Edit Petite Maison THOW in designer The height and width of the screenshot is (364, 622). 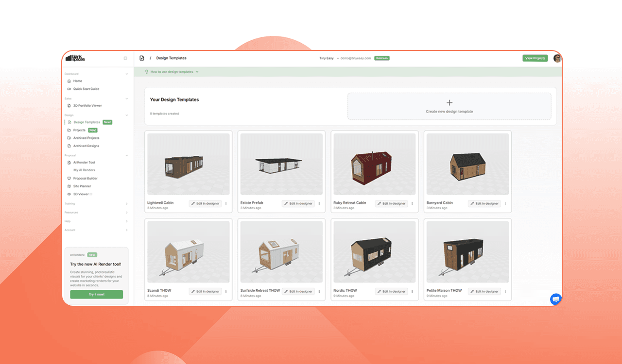point(484,291)
